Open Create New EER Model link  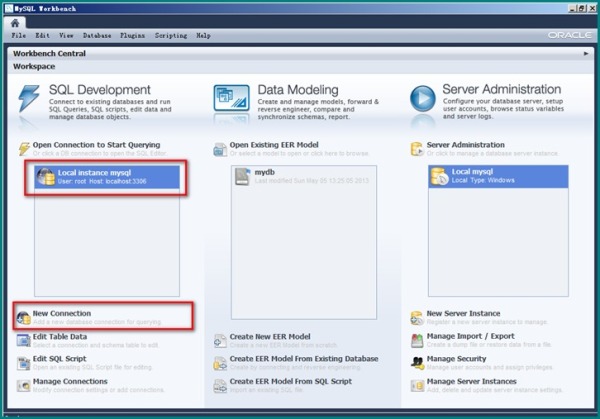click(270, 337)
